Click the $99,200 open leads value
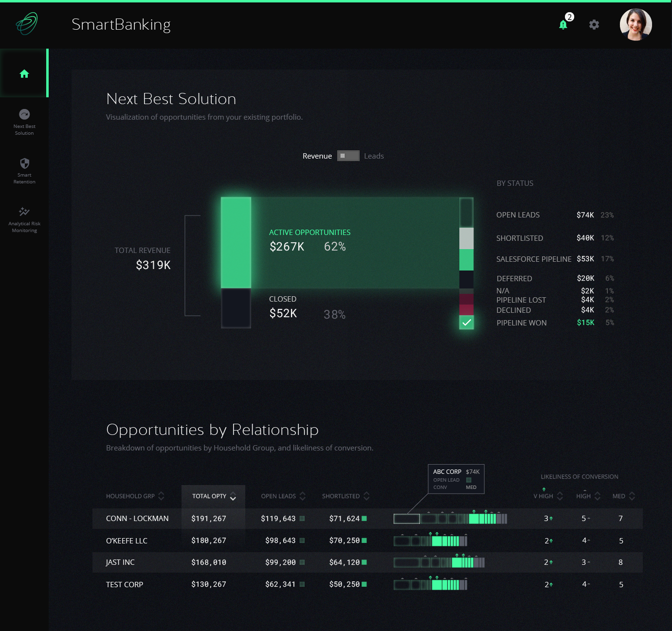The image size is (672, 631). (280, 562)
